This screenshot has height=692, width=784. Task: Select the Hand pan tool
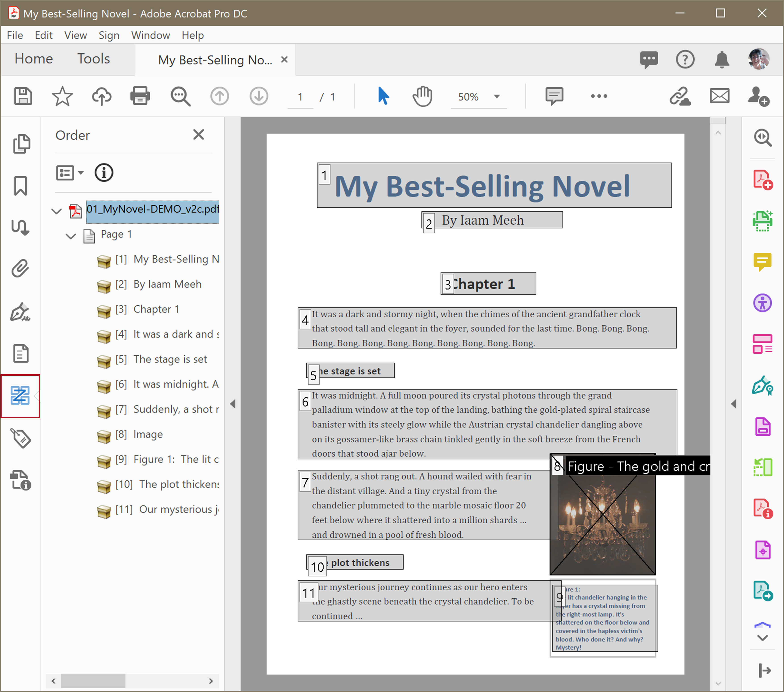click(x=422, y=96)
